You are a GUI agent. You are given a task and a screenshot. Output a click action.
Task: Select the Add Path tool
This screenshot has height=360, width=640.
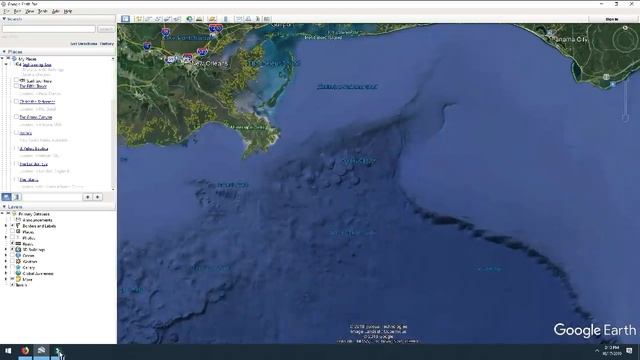tap(158, 19)
